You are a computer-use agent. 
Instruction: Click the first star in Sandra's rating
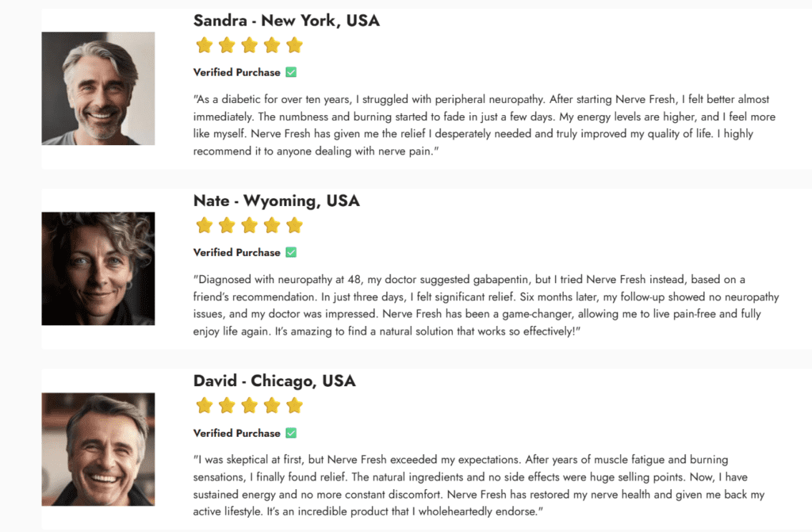pyautogui.click(x=205, y=45)
